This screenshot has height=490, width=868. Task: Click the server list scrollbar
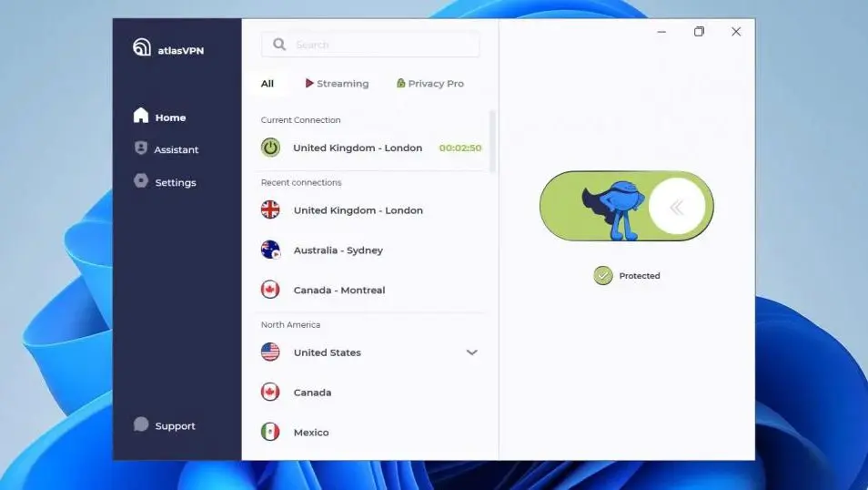point(493,141)
